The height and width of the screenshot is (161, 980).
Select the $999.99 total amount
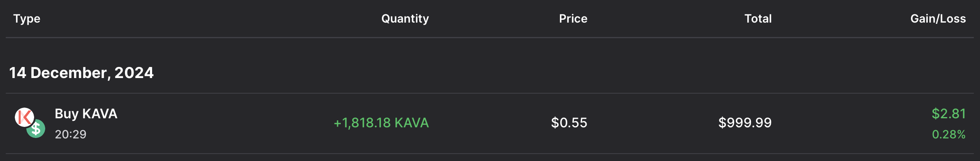(x=745, y=123)
